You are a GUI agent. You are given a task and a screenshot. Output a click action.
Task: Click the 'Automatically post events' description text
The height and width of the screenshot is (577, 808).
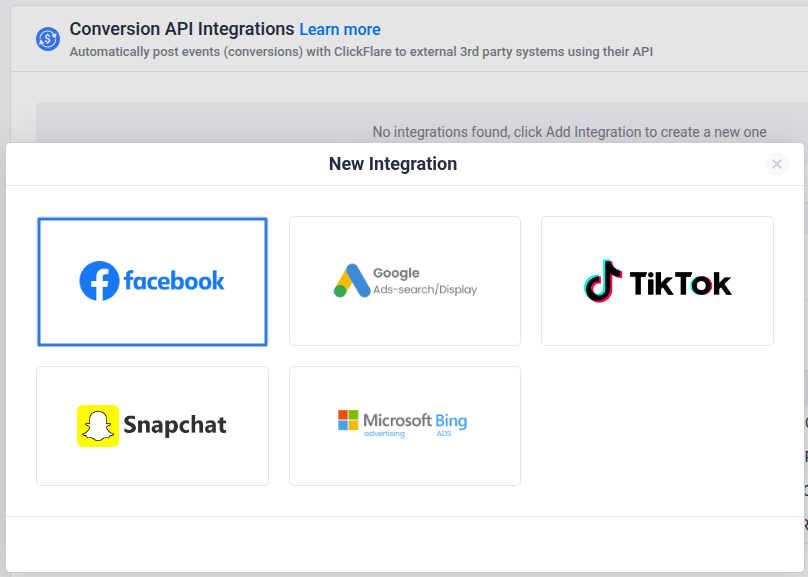click(361, 52)
